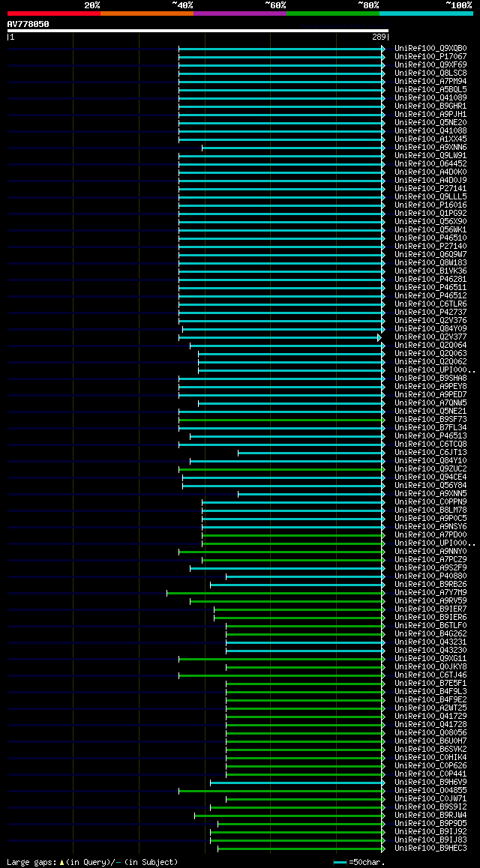The width and height of the screenshot is (480, 868).
Task: Select hit label UniRef100_C0PPN9
Action: [x=430, y=502]
